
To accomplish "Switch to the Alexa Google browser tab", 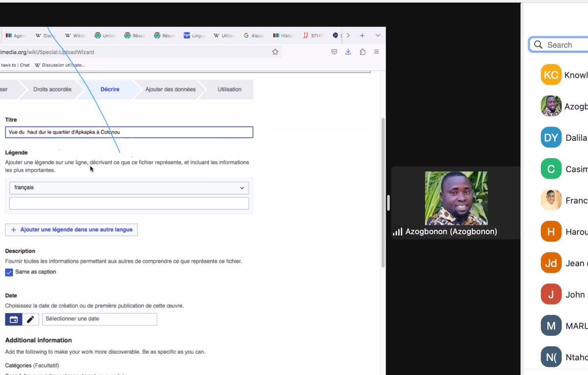I will pyautogui.click(x=254, y=36).
